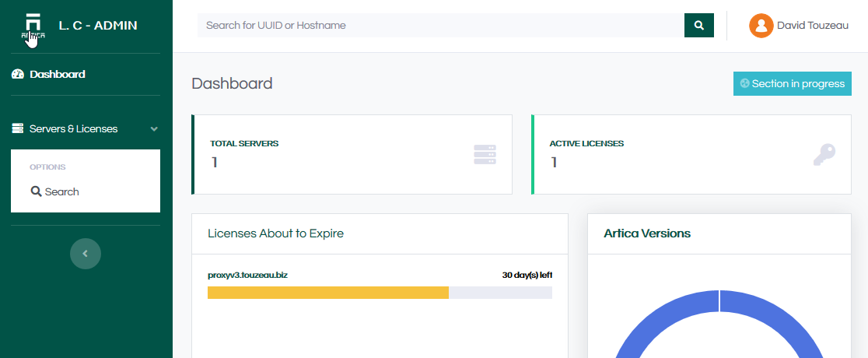Viewport: 868px width, 358px height.
Task: Click the Artica logo in the sidebar header
Action: [33, 26]
